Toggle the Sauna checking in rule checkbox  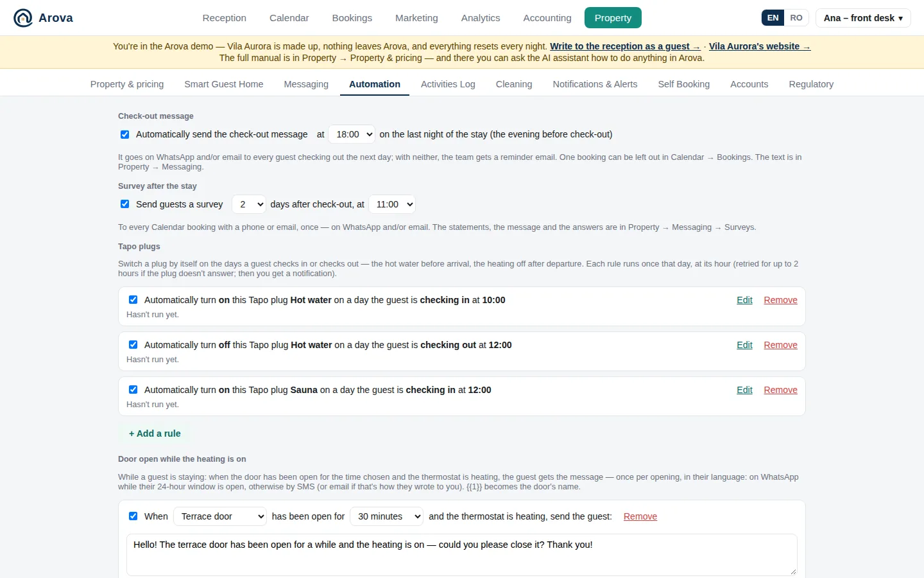tap(133, 390)
